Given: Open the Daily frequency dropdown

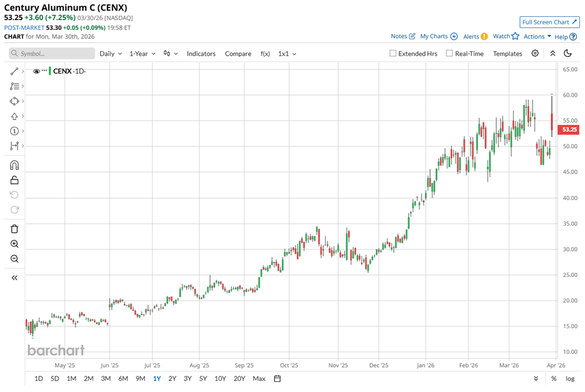Looking at the screenshot, I should 110,54.
